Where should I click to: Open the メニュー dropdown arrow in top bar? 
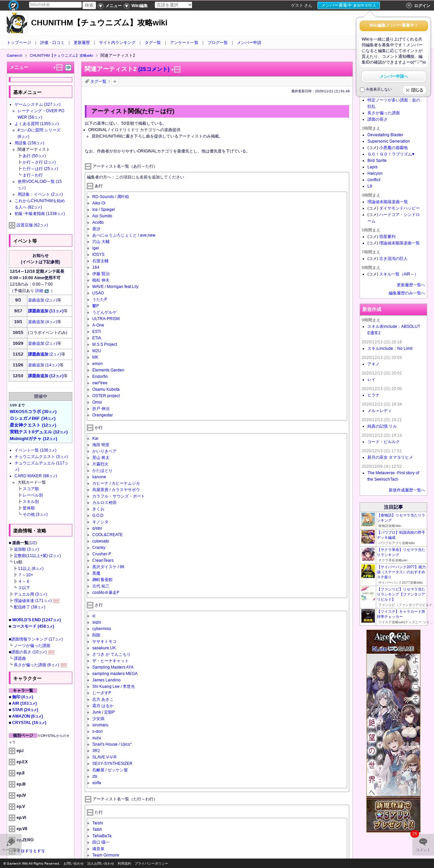pyautogui.click(x=100, y=6)
